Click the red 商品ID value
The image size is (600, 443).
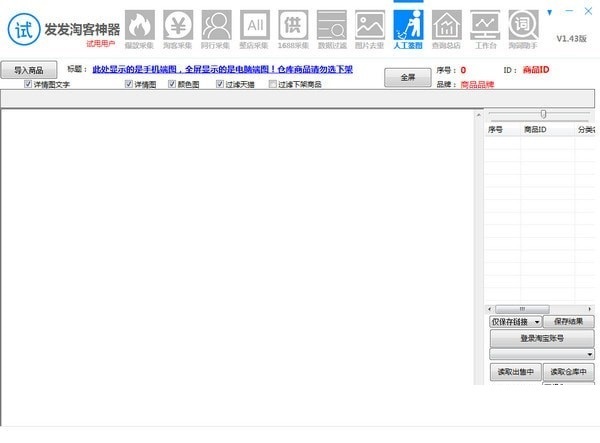536,70
